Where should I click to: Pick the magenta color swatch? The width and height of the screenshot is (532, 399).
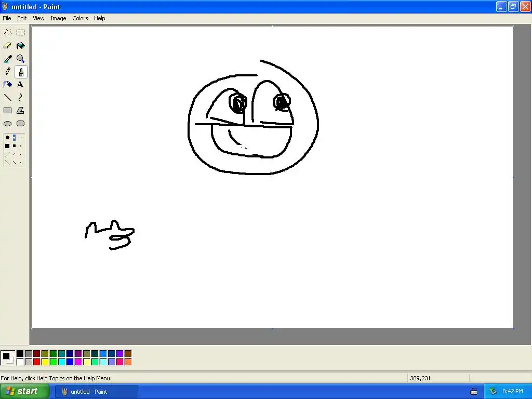point(78,362)
